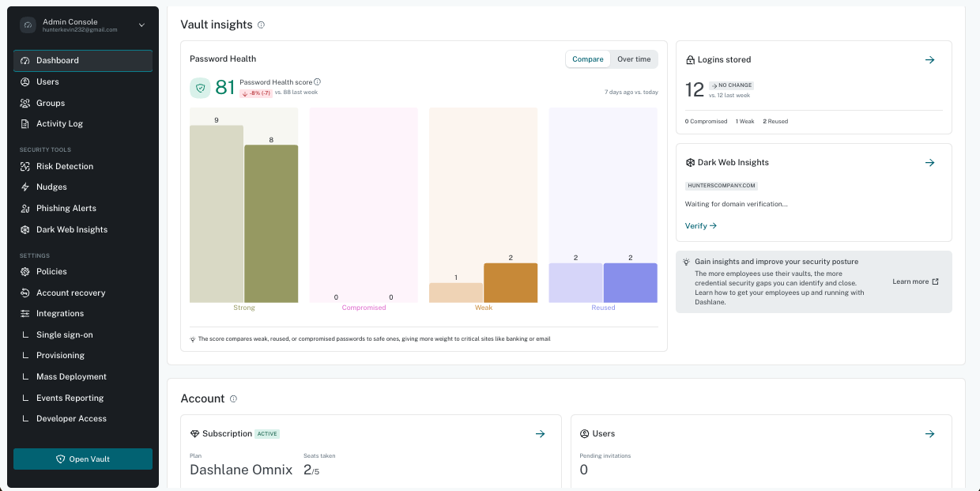Click the Weak bar for today
Image resolution: width=980 pixels, height=491 pixels.
(511, 283)
